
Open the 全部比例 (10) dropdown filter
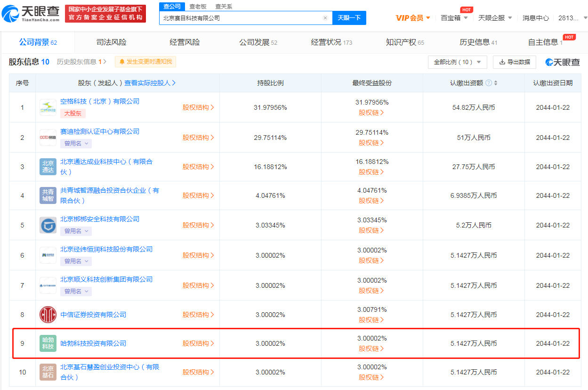(x=457, y=62)
